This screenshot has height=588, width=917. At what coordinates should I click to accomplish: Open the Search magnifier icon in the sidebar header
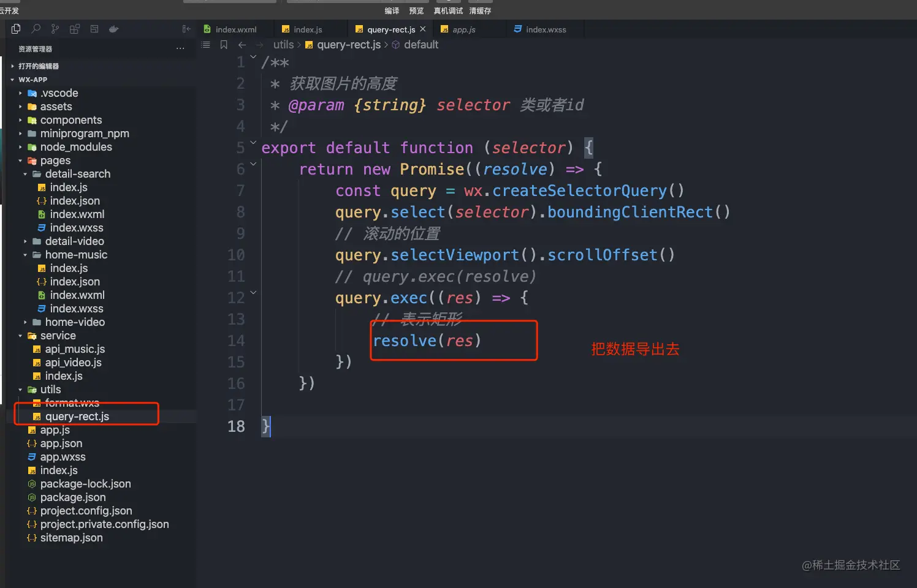(36, 29)
